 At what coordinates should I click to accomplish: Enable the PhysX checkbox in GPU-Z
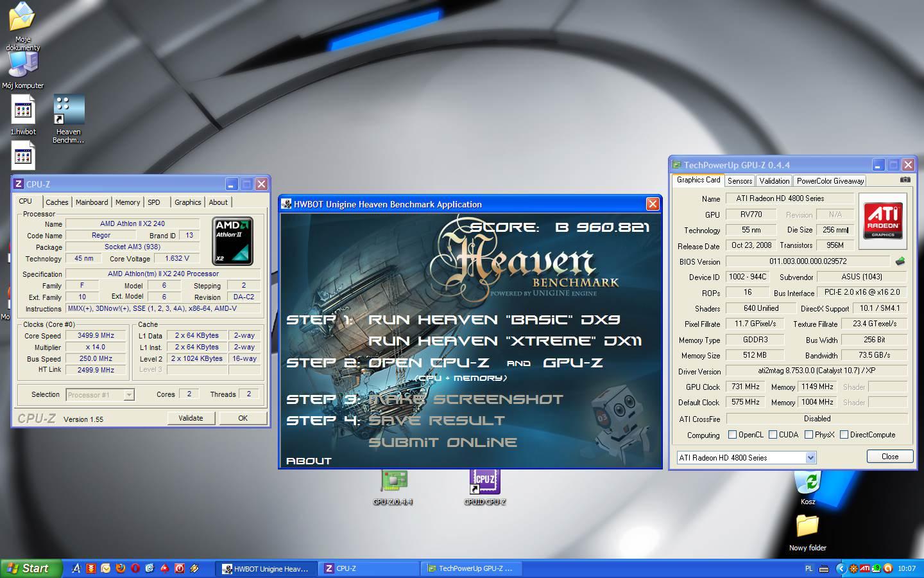pyautogui.click(x=809, y=435)
